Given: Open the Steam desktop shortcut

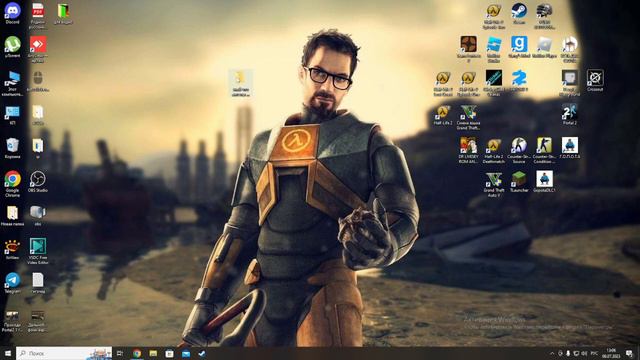Looking at the screenshot, I should point(519,13).
